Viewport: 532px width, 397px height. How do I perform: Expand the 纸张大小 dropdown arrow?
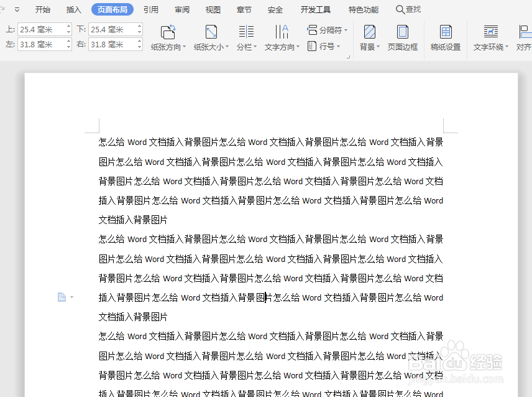227,47
